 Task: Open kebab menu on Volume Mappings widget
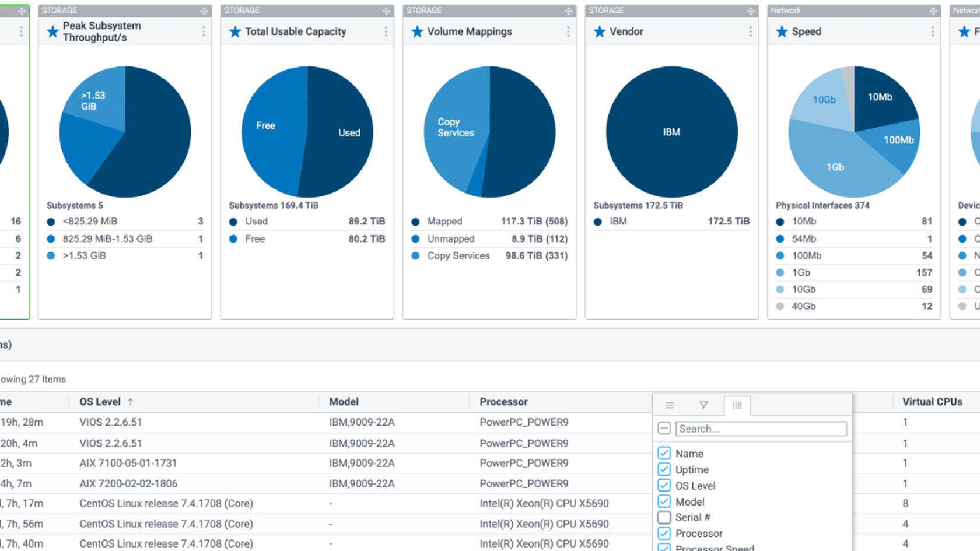[x=568, y=31]
